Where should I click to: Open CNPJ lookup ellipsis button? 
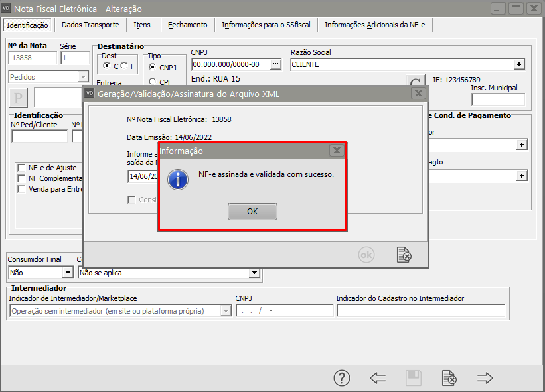(x=275, y=64)
